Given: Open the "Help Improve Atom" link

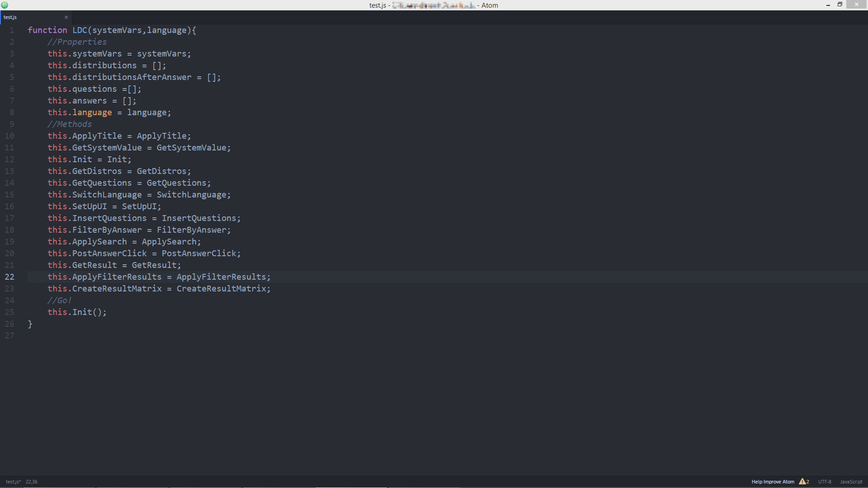Looking at the screenshot, I should click(773, 482).
